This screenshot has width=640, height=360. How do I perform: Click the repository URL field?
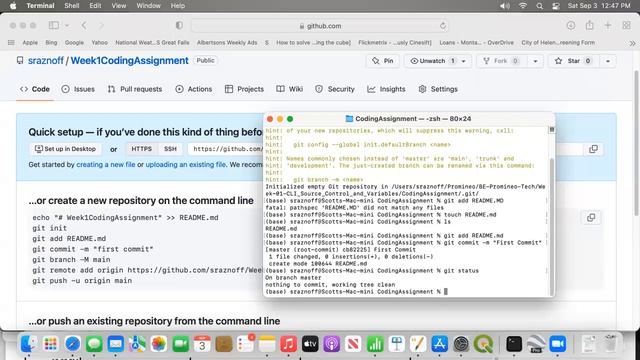tap(226, 149)
